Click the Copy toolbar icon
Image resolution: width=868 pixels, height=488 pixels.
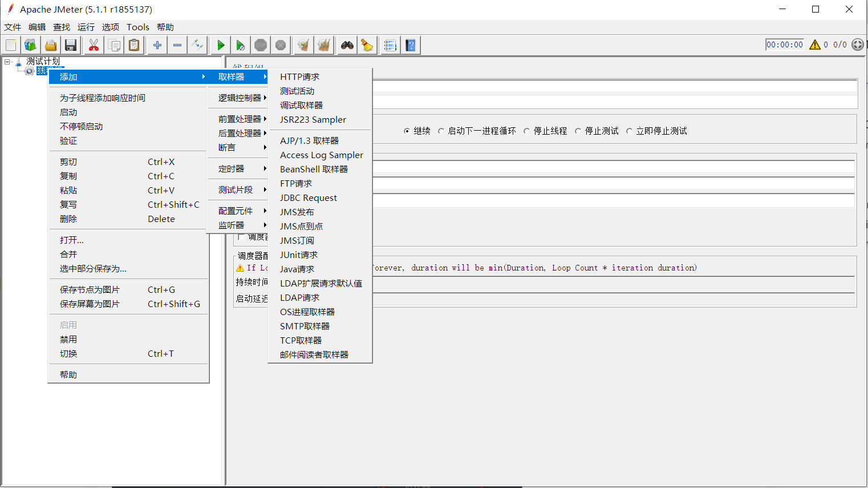[114, 45]
